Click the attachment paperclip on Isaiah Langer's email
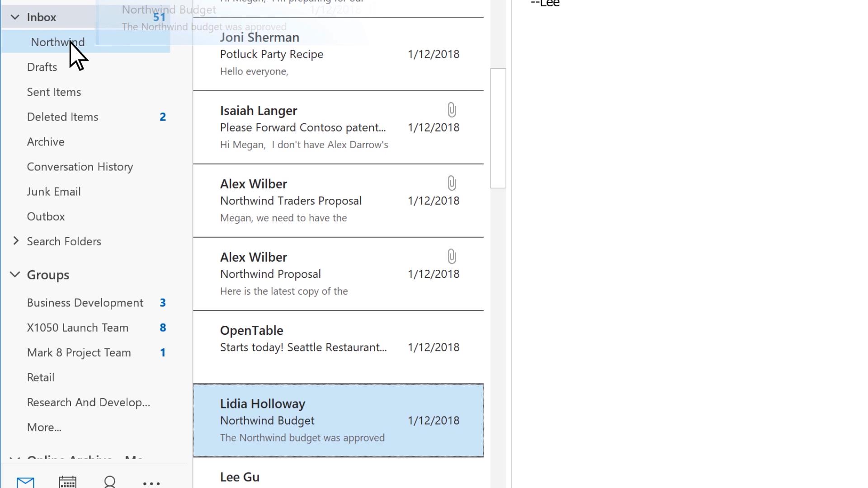 pos(452,110)
